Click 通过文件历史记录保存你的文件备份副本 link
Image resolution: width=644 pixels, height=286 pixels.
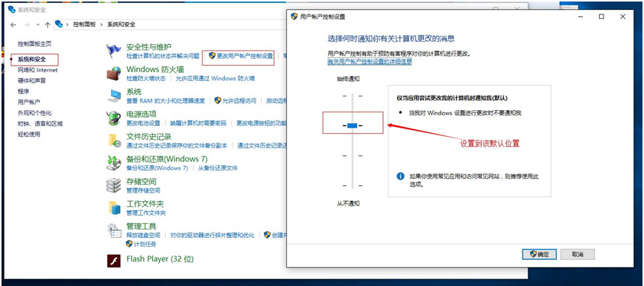(177, 145)
